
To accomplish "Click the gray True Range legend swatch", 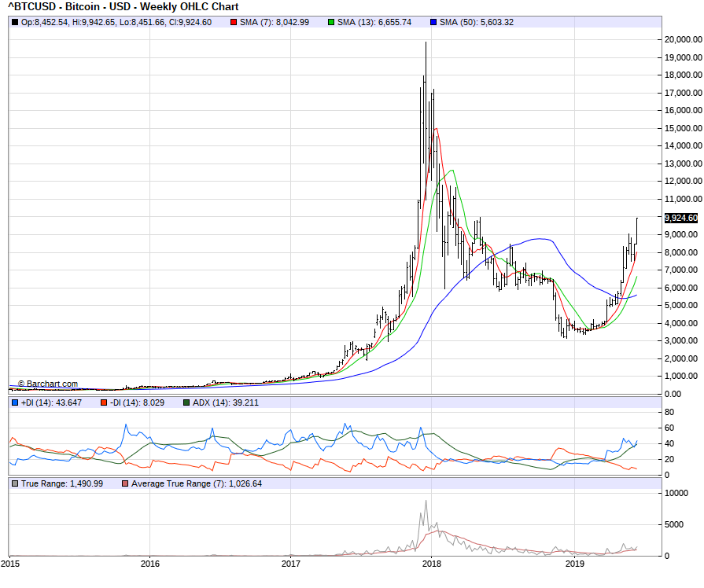I will pos(15,484).
